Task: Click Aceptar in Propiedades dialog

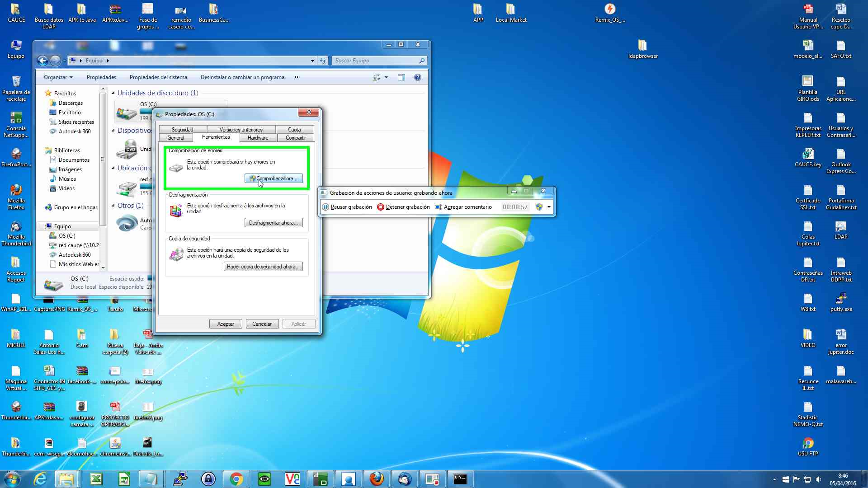Action: click(226, 324)
